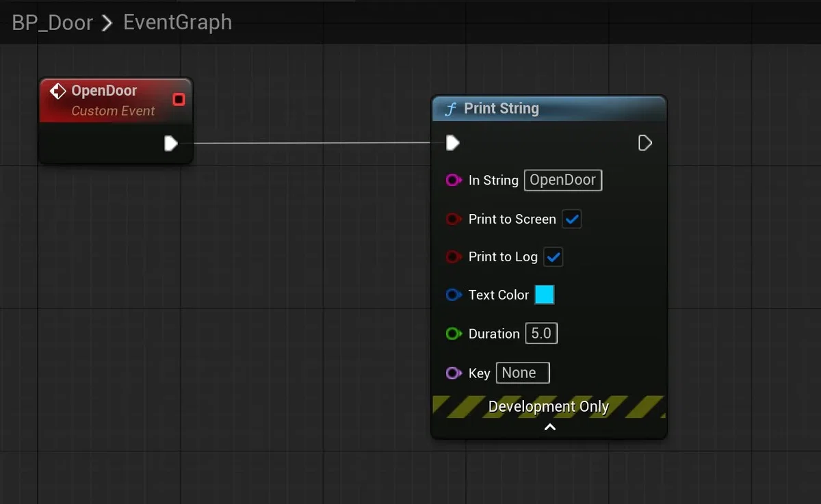Viewport: 821px width, 504px height.
Task: Click the Print to Screen label
Action: [x=512, y=220]
